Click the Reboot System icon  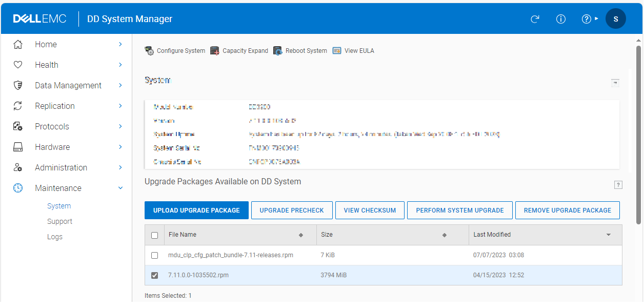pyautogui.click(x=277, y=50)
